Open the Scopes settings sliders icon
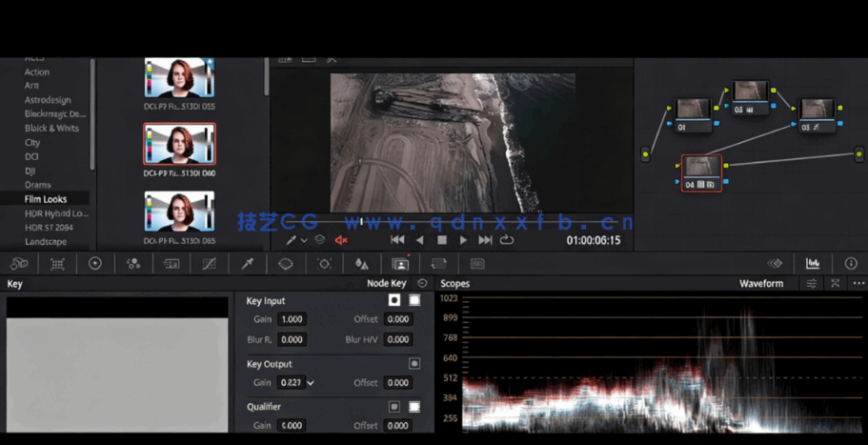Viewport: 868px width, 445px height. pos(812,283)
